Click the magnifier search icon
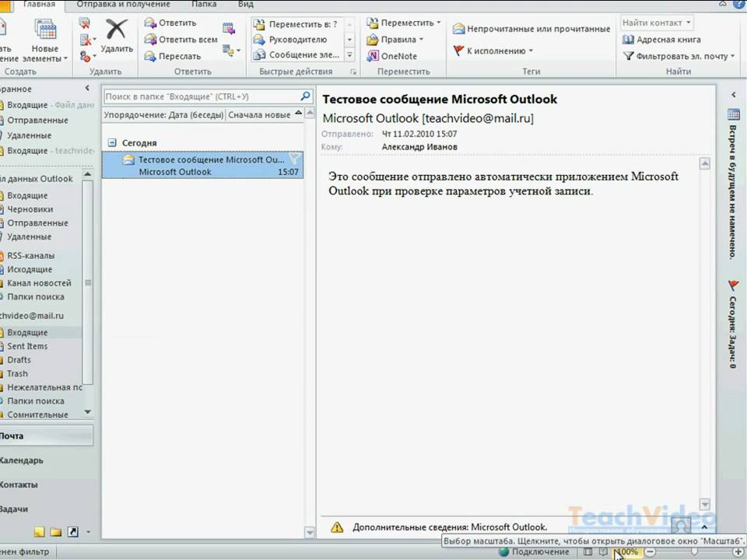This screenshot has height=560, width=747. (306, 96)
